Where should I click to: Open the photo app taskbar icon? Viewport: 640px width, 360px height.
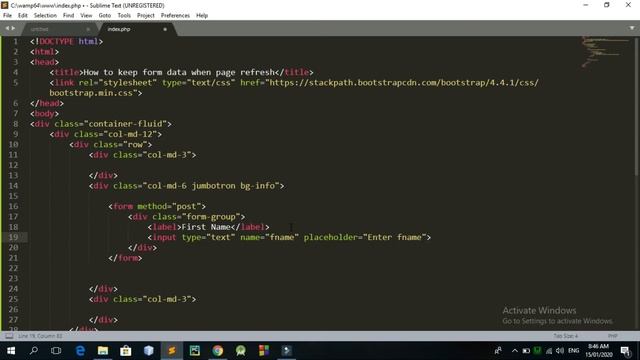195,351
